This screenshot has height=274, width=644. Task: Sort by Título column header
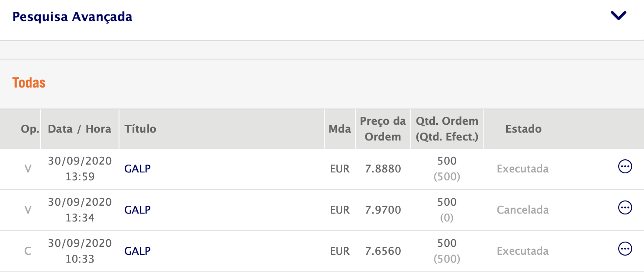tap(140, 129)
